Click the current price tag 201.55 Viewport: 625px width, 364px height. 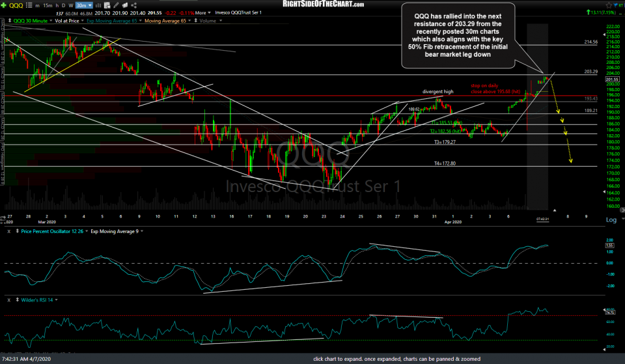612,79
